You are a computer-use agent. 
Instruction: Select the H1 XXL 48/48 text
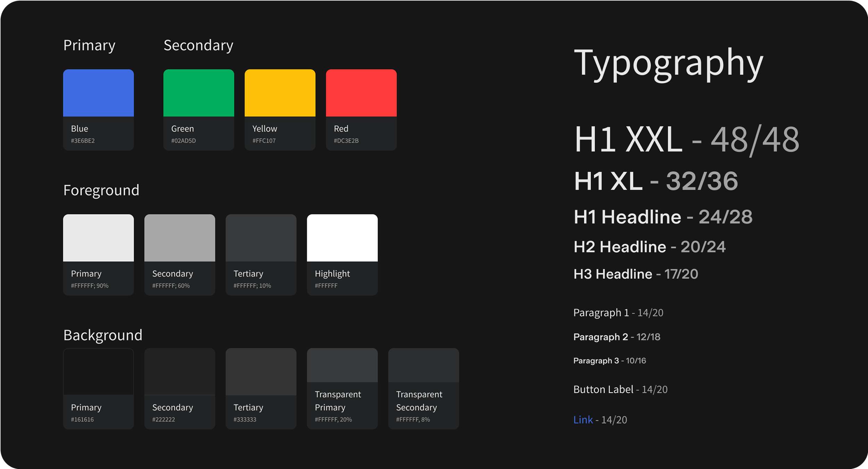686,140
